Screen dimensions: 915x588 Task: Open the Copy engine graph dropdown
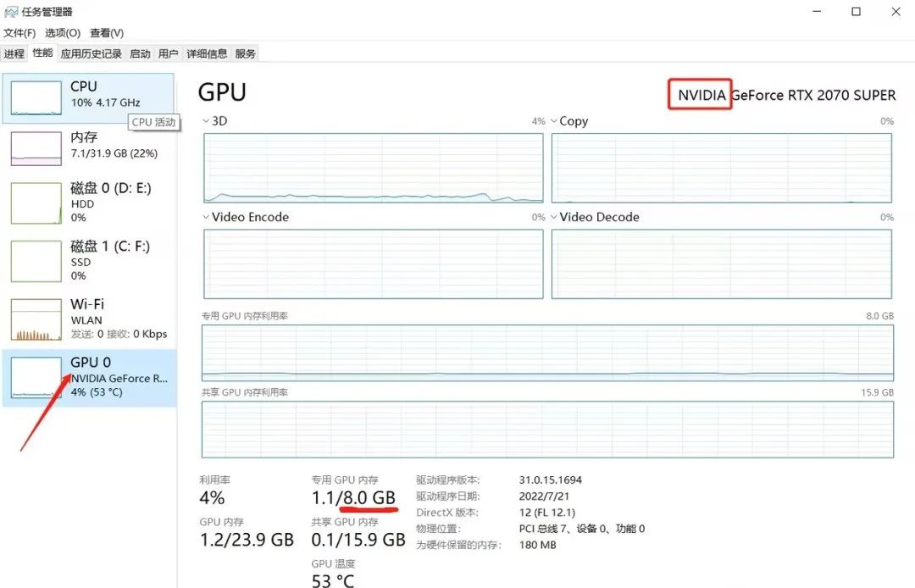[554, 121]
